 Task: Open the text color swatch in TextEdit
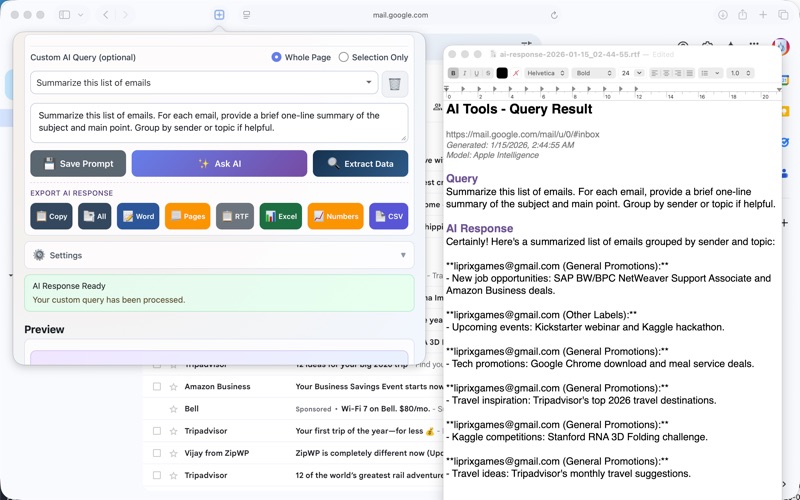coord(502,73)
